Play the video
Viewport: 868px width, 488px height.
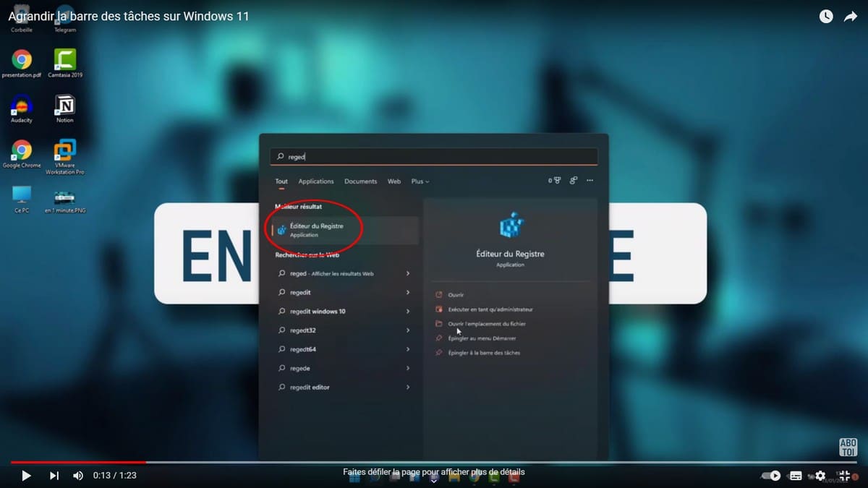26,476
